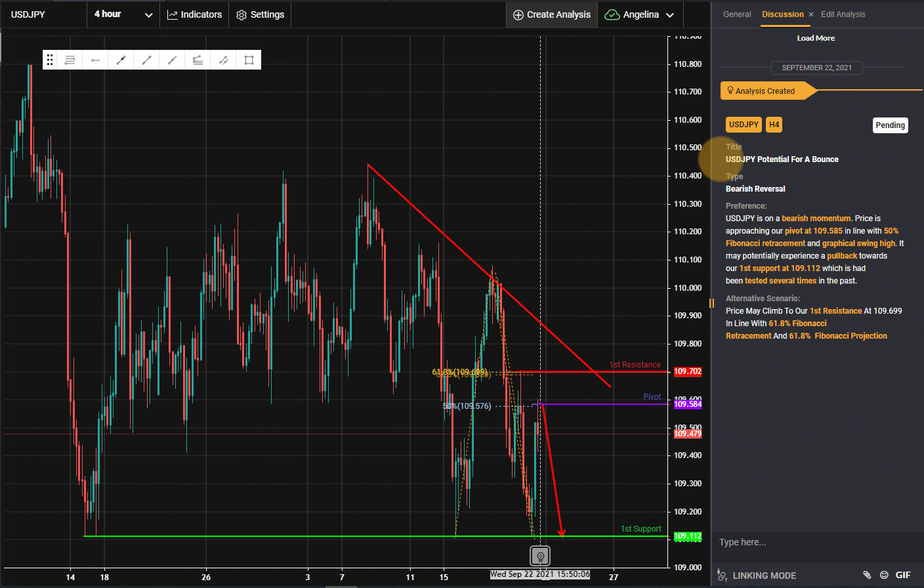
Task: Switch to the General tab
Action: pos(737,14)
